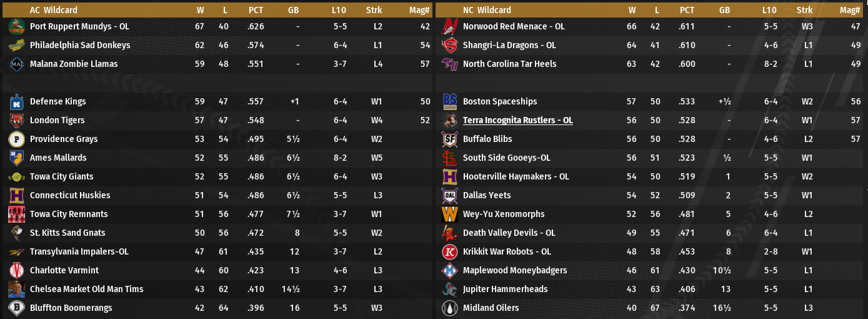Screen dimensions: 868x319
Task: Select Jupiter Hammerheads team name
Action: tap(505, 289)
